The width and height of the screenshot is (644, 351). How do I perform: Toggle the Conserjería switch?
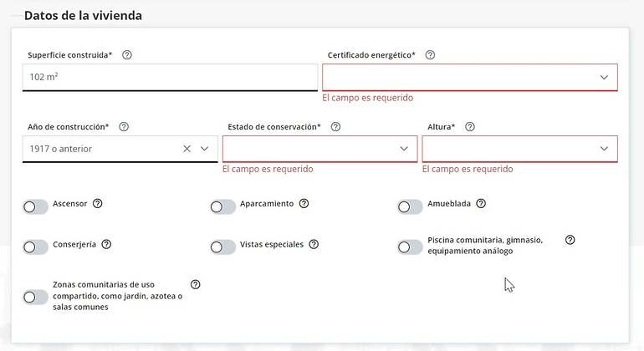[35, 247]
